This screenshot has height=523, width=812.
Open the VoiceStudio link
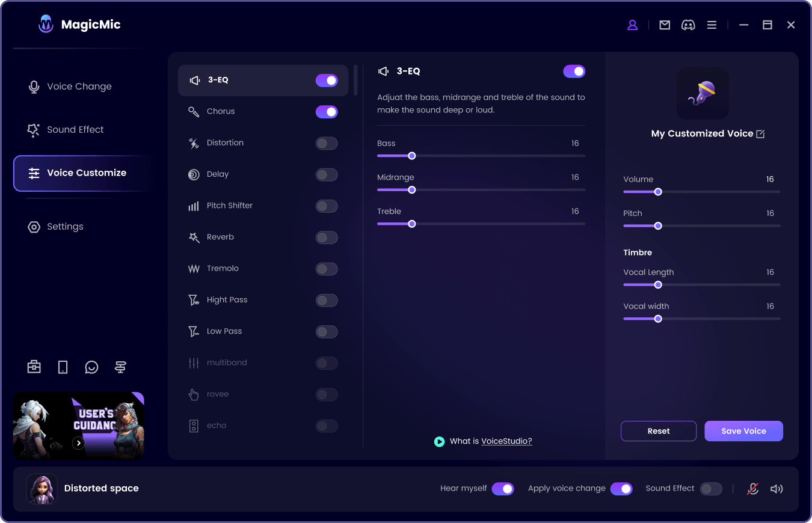click(506, 441)
